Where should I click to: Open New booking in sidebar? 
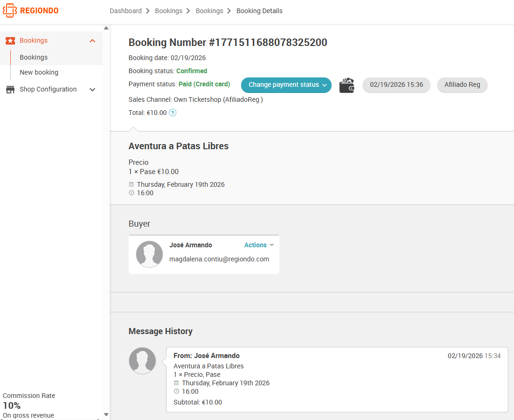(x=39, y=73)
